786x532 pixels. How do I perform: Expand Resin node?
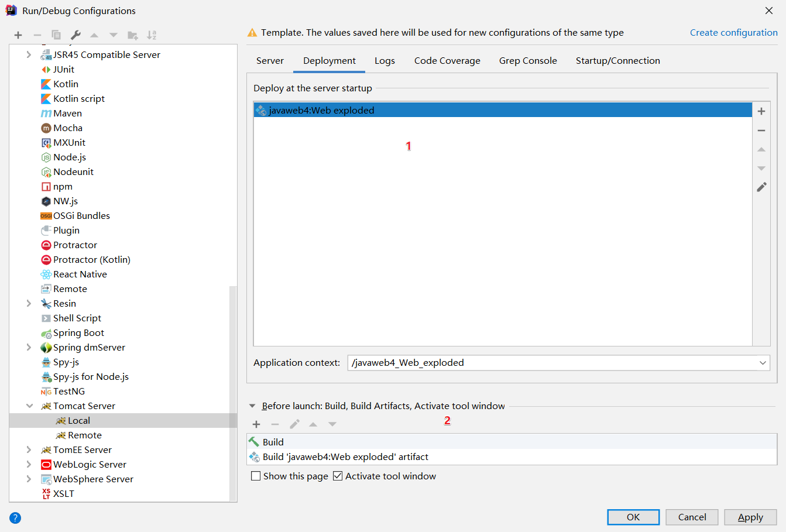[x=29, y=303]
